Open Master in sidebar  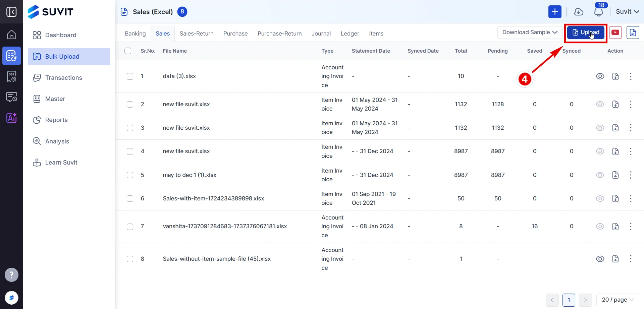pyautogui.click(x=69, y=99)
